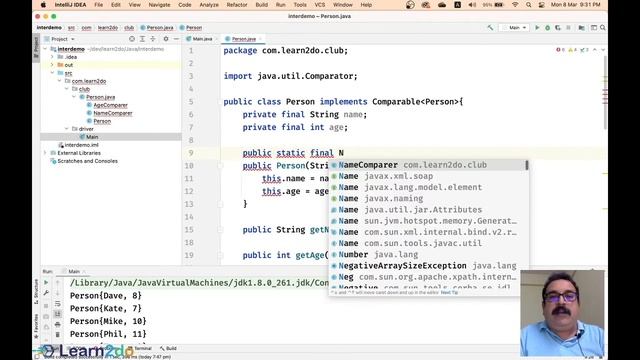Click the club breadcrumb in navigation bar
640x360 pixels.
[x=129, y=28]
